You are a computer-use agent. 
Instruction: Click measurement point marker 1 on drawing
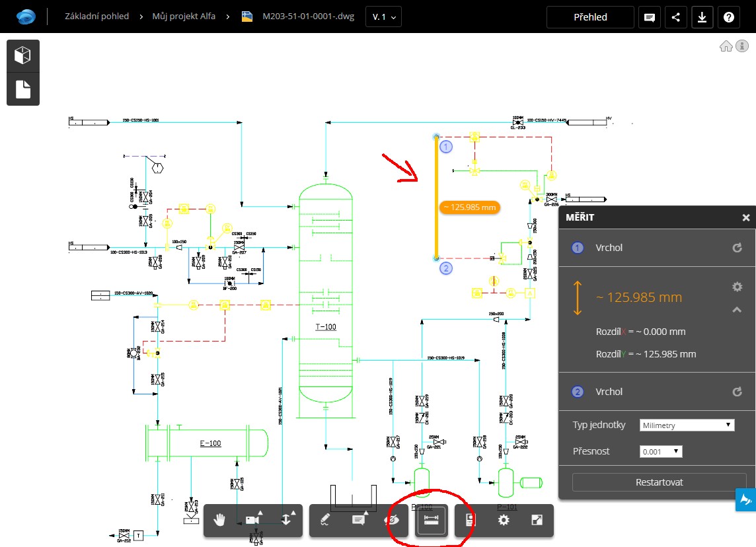coord(446,147)
